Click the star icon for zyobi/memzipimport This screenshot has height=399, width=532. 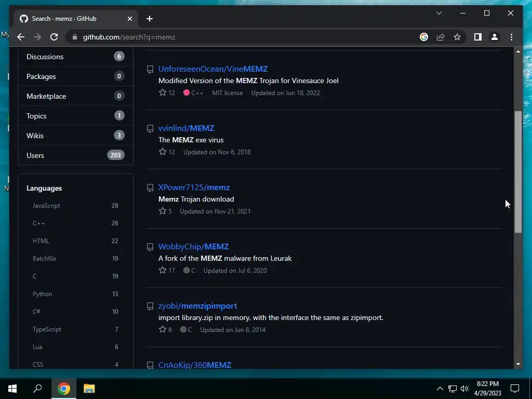[163, 329]
